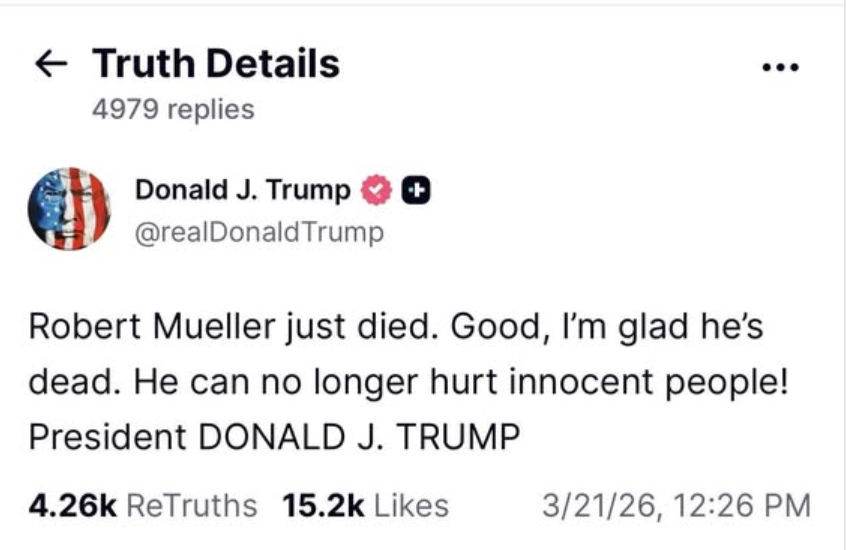The height and width of the screenshot is (550, 846).
Task: Click the word 'ReTruths' label
Action: 193,505
